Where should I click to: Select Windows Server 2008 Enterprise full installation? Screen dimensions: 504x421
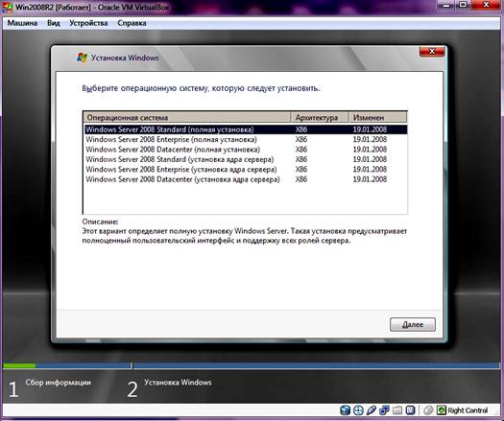tap(245, 139)
